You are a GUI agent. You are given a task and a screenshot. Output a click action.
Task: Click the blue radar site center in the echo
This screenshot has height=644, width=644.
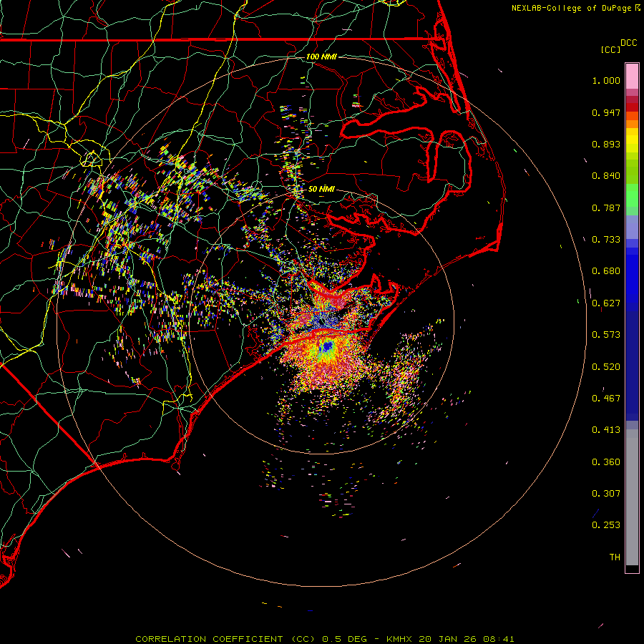327,347
